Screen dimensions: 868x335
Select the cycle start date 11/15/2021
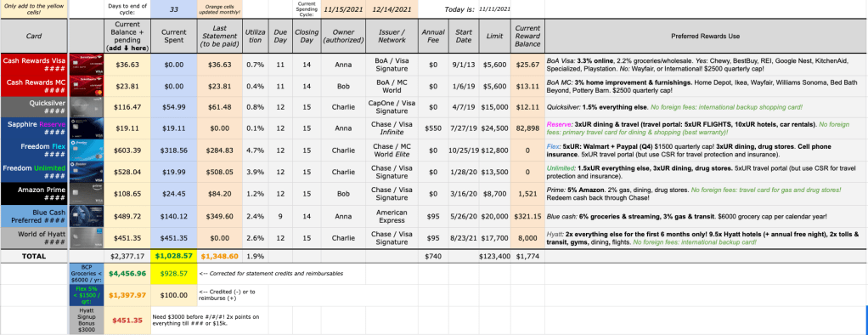[x=343, y=9]
